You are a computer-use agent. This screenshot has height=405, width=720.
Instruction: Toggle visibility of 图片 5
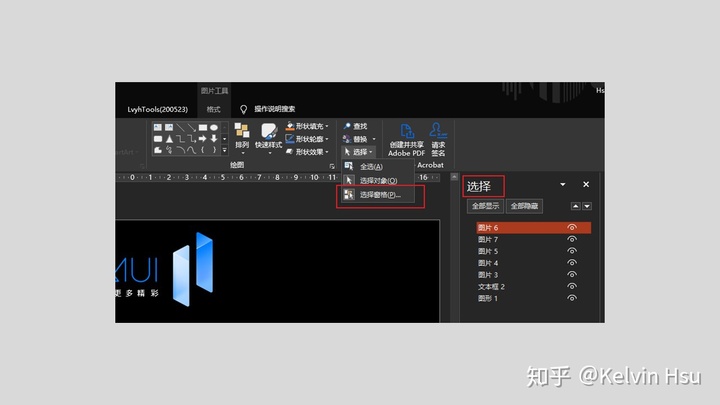[572, 251]
